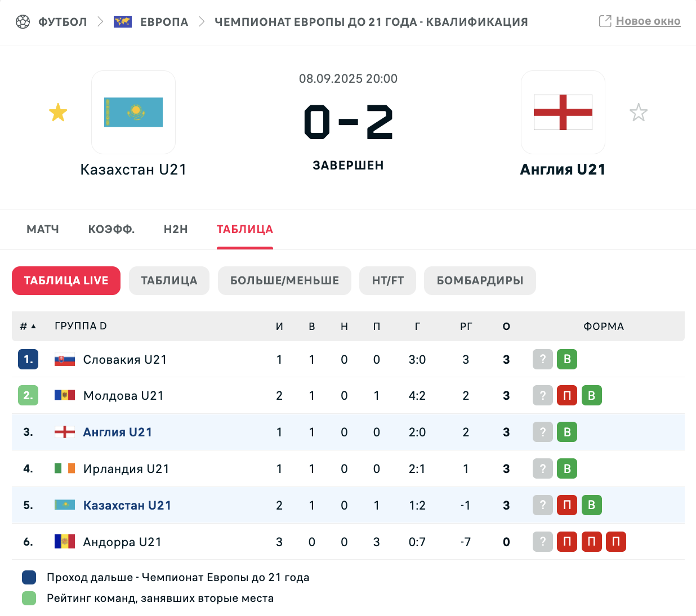The image size is (696, 616).
Task: Add England U21 to favorites (star outline)
Action: [639, 113]
